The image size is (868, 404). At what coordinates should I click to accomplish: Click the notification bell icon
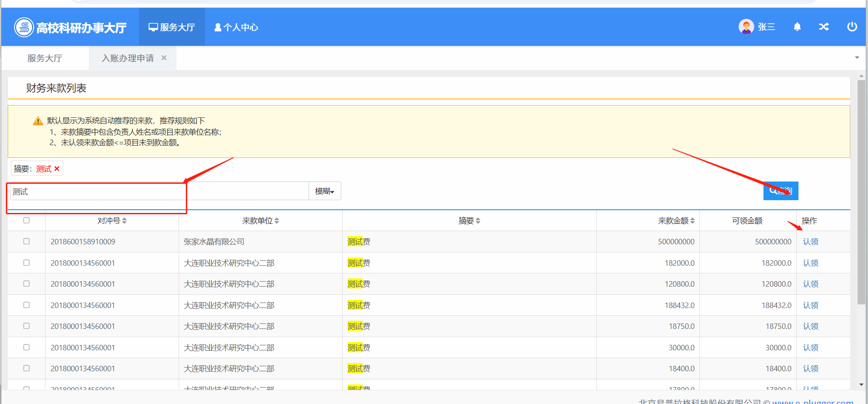click(x=797, y=27)
